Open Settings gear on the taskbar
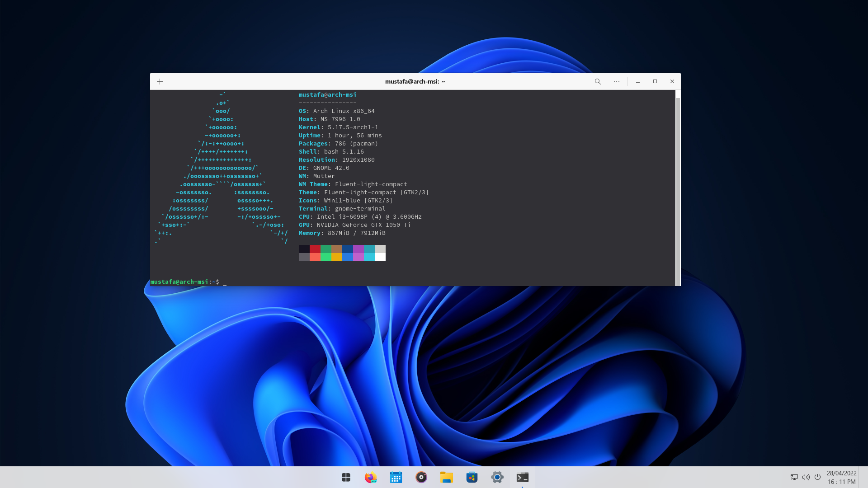868x488 pixels. [x=497, y=477]
